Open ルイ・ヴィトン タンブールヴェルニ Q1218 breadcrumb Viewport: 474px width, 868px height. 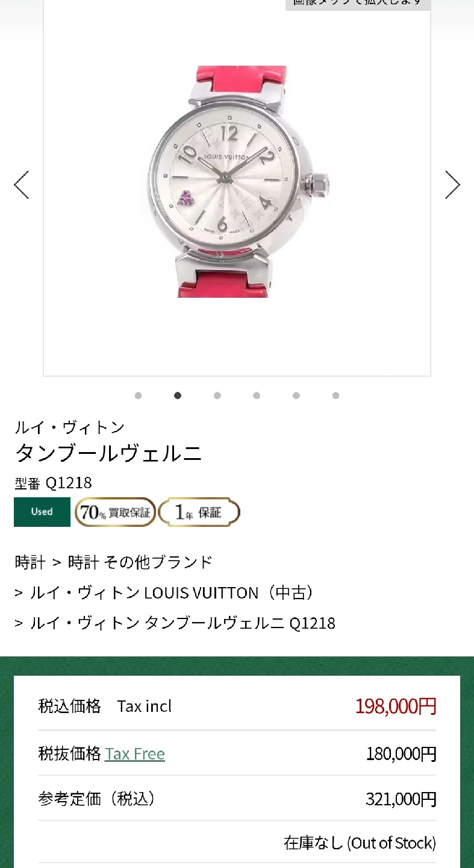click(x=183, y=623)
